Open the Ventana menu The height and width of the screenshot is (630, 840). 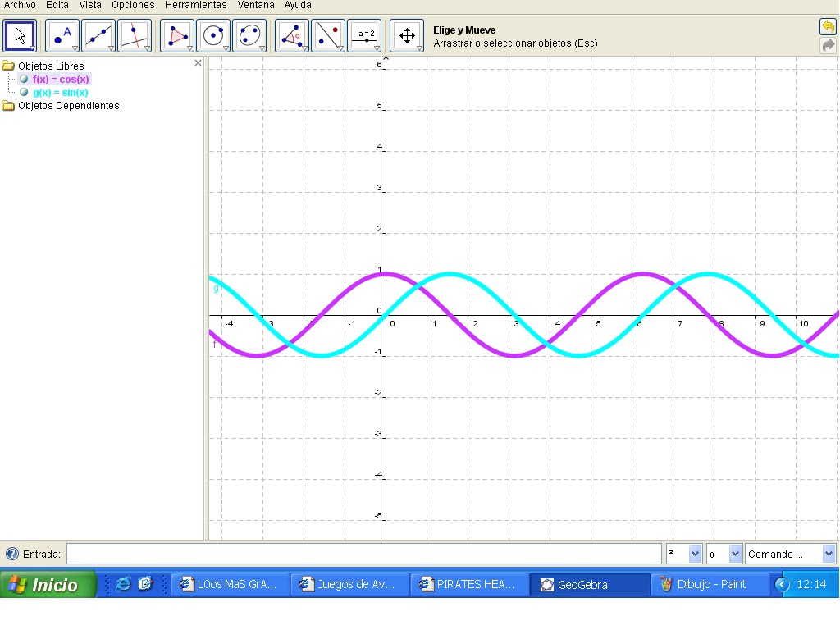point(256,6)
